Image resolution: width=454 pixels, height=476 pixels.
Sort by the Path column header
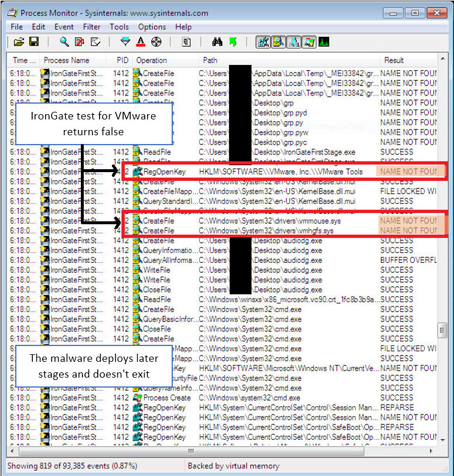click(x=289, y=60)
